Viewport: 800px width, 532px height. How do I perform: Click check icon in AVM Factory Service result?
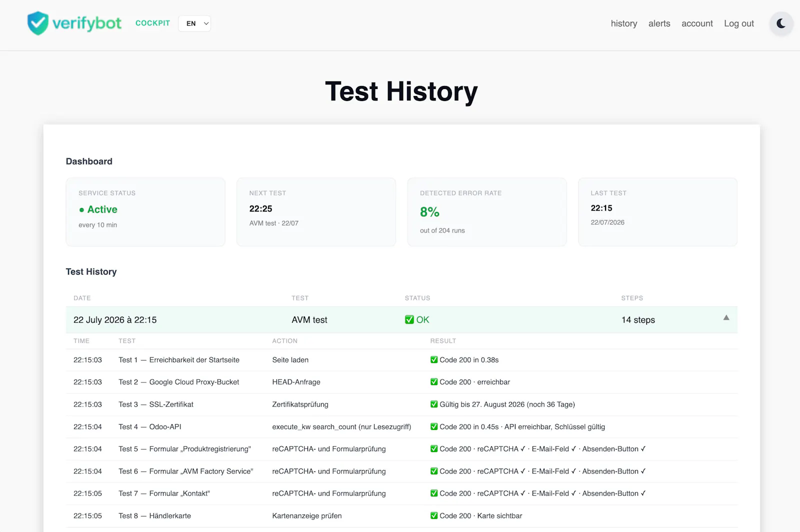[x=434, y=471]
